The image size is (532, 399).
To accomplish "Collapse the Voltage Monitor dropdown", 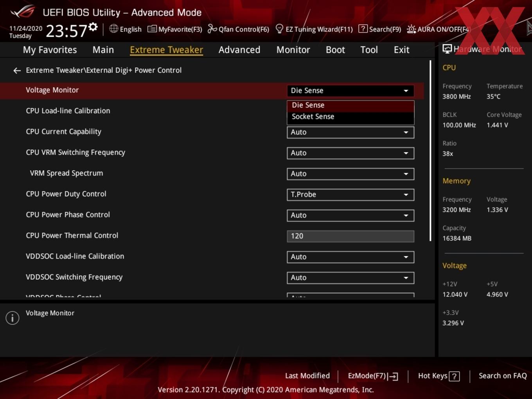I will pos(350,90).
